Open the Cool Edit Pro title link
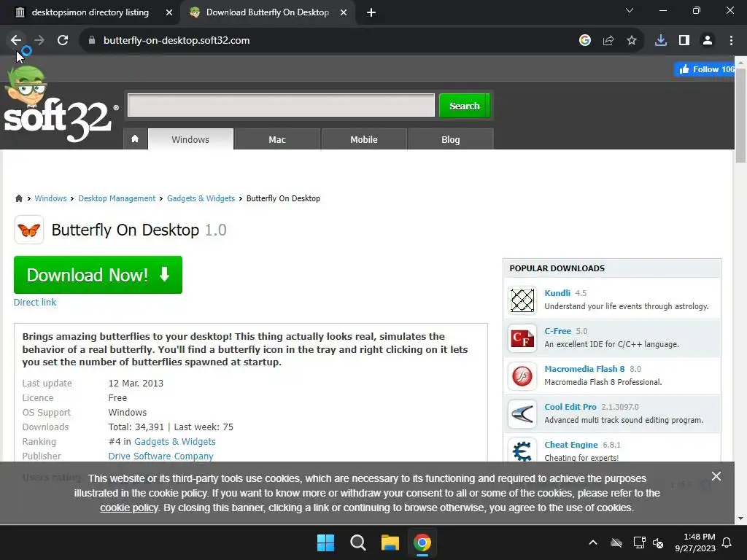This screenshot has width=747, height=560. pos(570,407)
